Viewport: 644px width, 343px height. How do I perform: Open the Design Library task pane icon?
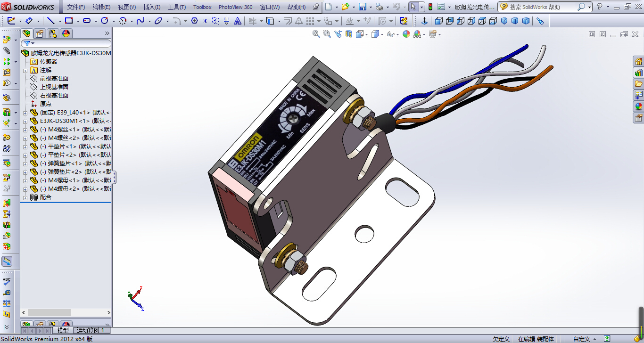pos(638,73)
